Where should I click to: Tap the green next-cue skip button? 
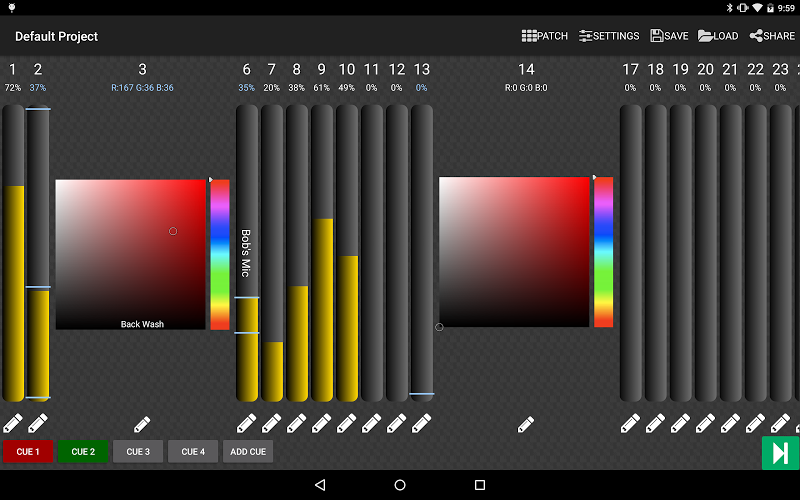781,453
